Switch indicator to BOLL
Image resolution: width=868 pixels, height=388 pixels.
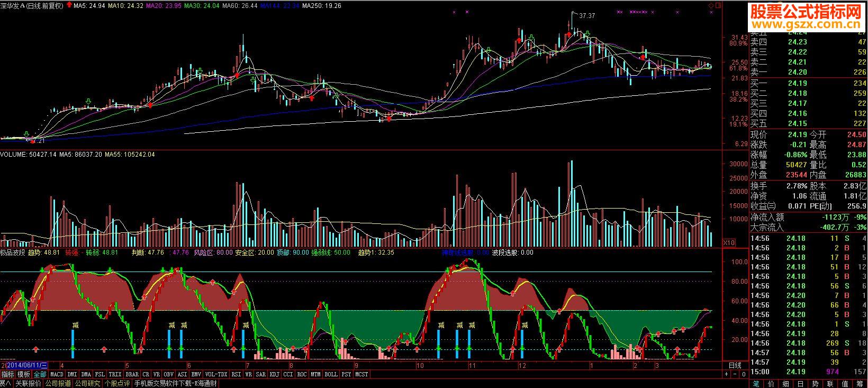click(331, 374)
